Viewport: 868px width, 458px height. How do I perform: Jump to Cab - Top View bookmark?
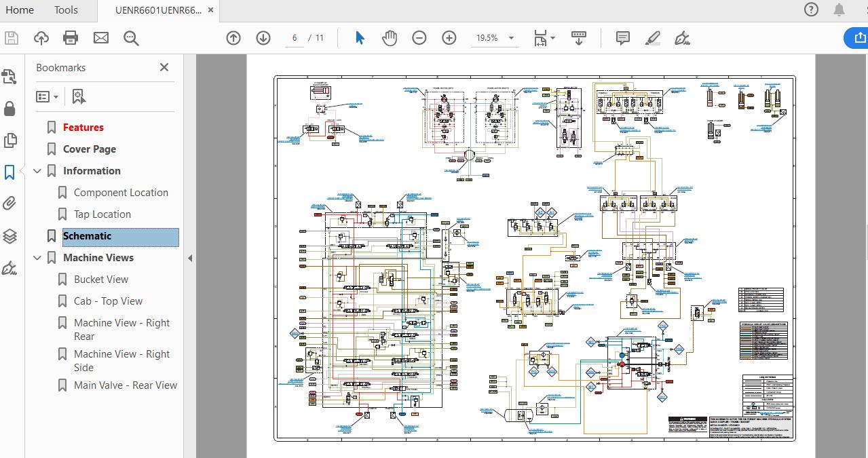tap(108, 301)
